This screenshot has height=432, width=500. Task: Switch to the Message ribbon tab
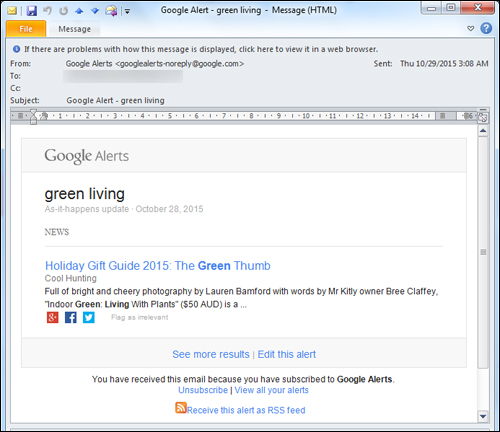point(74,29)
